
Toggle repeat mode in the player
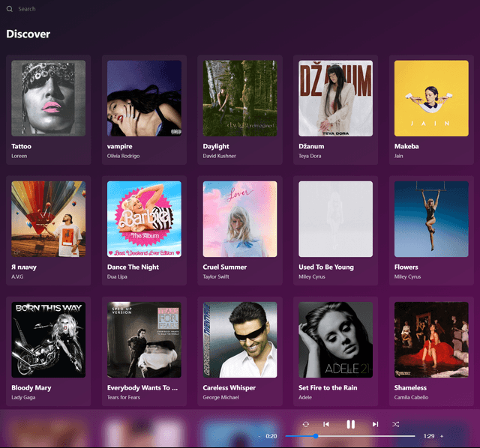[306, 424]
